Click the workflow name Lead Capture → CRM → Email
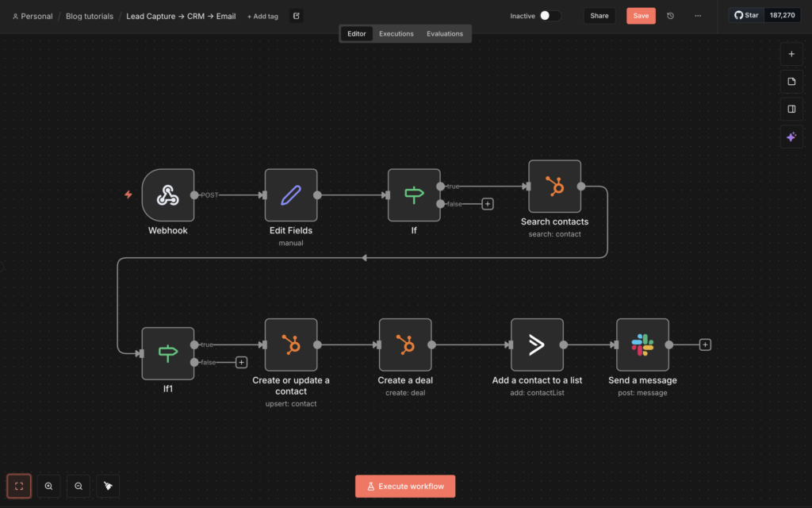The height and width of the screenshot is (508, 812). click(181, 16)
